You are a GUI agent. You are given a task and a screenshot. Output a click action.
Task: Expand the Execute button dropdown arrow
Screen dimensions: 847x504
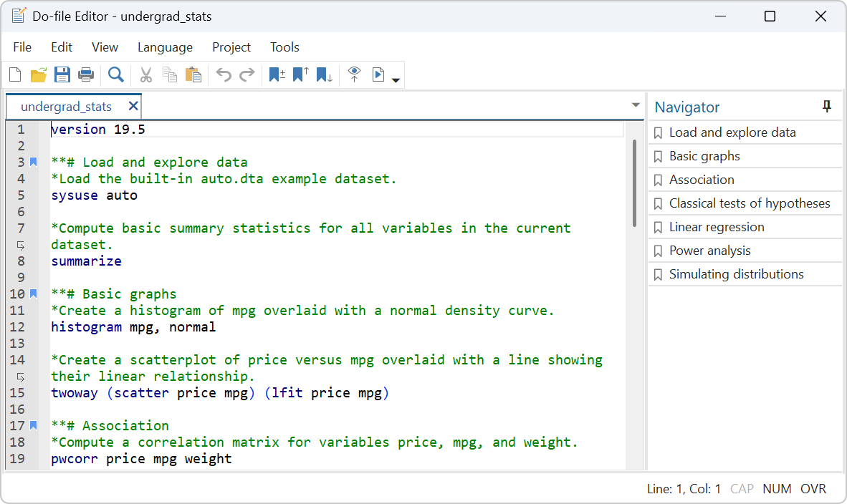pyautogui.click(x=396, y=79)
